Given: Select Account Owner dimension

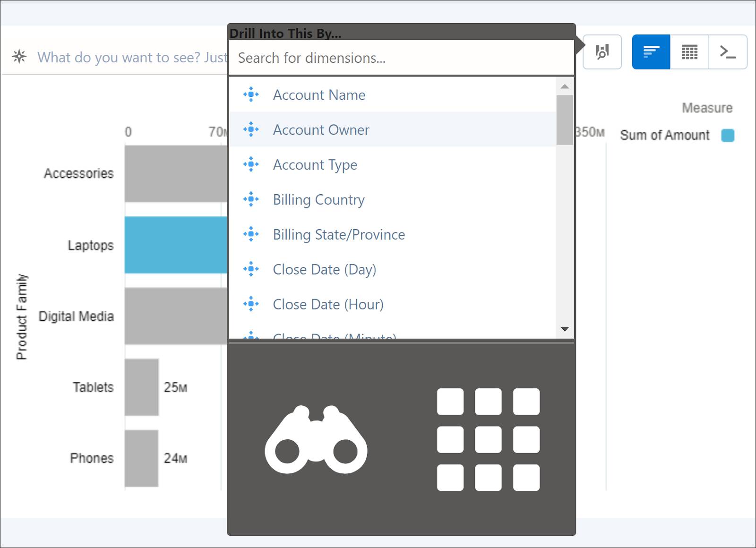Looking at the screenshot, I should coord(392,129).
